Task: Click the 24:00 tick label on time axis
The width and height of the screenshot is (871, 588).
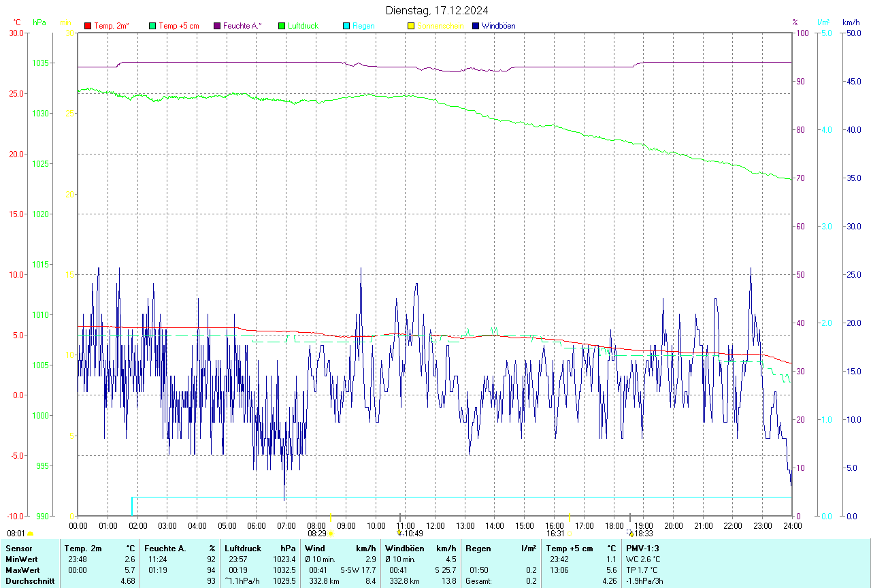Action: [x=792, y=526]
